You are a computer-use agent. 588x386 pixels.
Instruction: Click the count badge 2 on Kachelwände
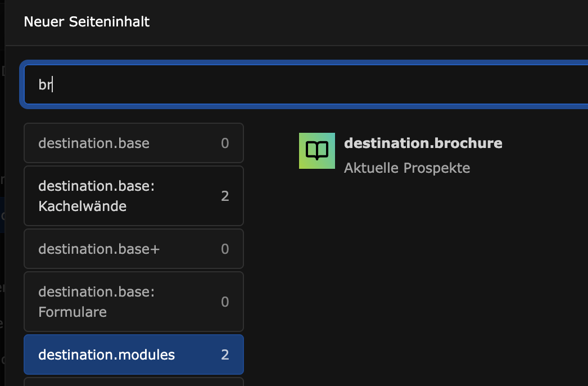point(225,196)
